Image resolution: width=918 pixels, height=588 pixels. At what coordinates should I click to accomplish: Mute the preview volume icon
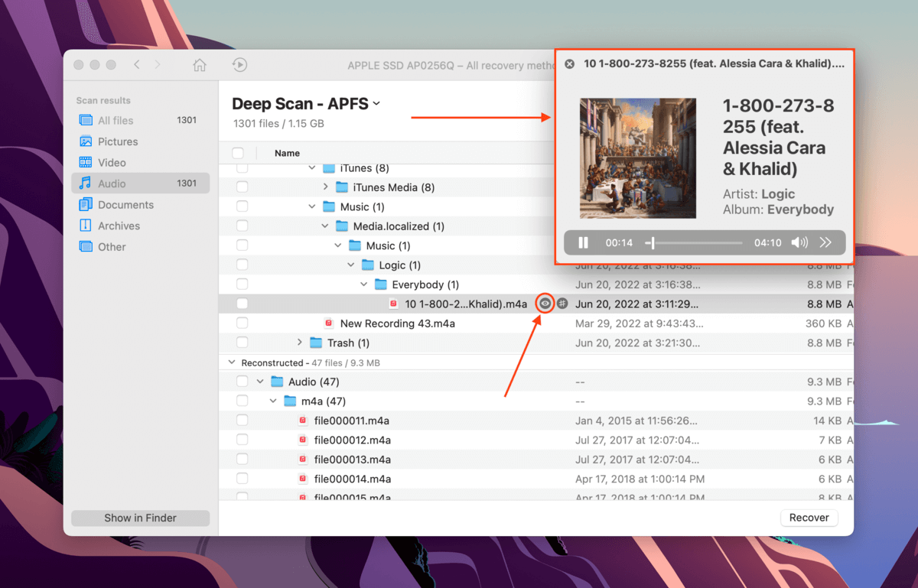[799, 242]
